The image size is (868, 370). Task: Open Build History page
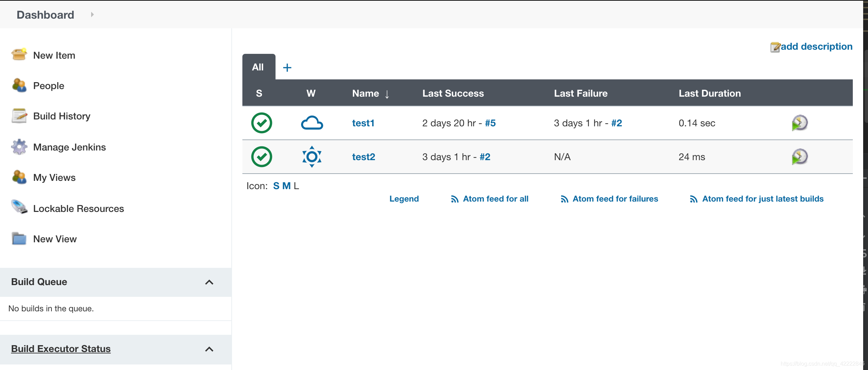coord(62,116)
